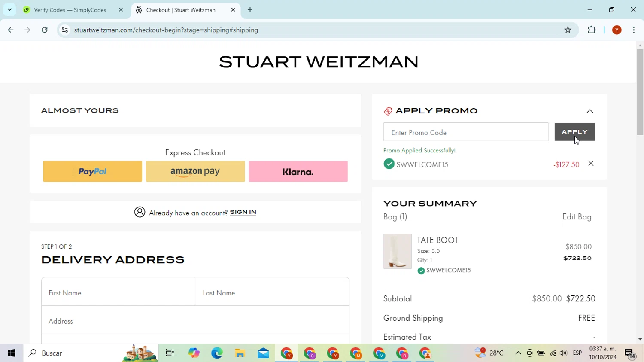Viewport: 644px width, 362px height.
Task: Open the volume speaker icon
Action: pos(563,353)
